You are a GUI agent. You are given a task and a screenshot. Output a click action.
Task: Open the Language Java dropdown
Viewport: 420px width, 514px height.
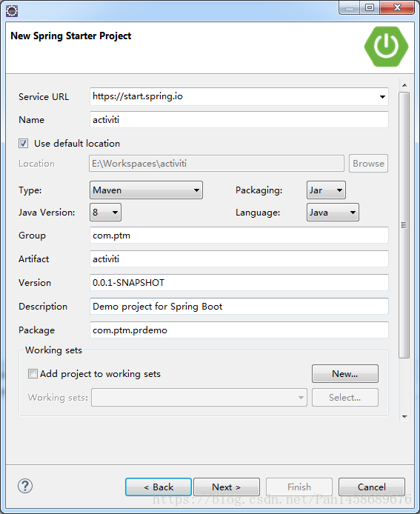[333, 213]
